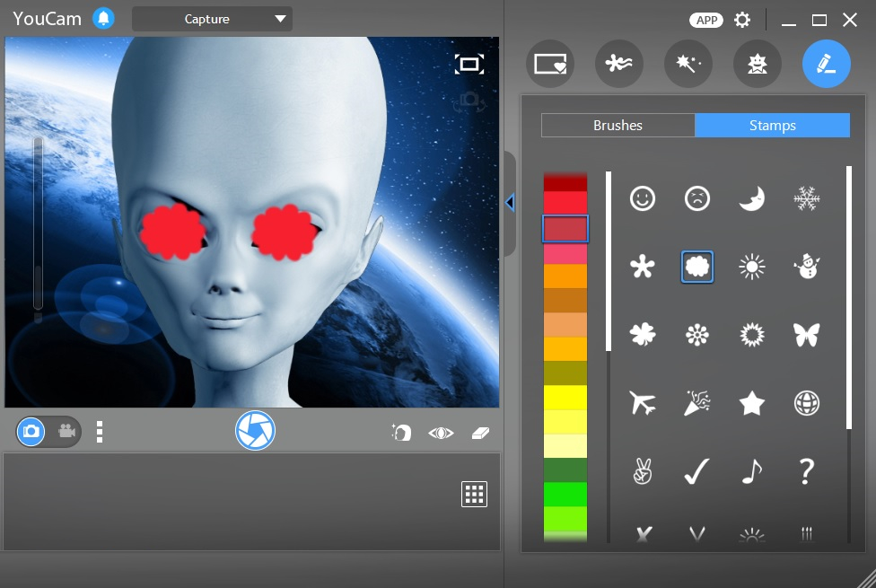Pick the dark red color swatch
Viewport: 876px width, 588px height.
[x=565, y=181]
